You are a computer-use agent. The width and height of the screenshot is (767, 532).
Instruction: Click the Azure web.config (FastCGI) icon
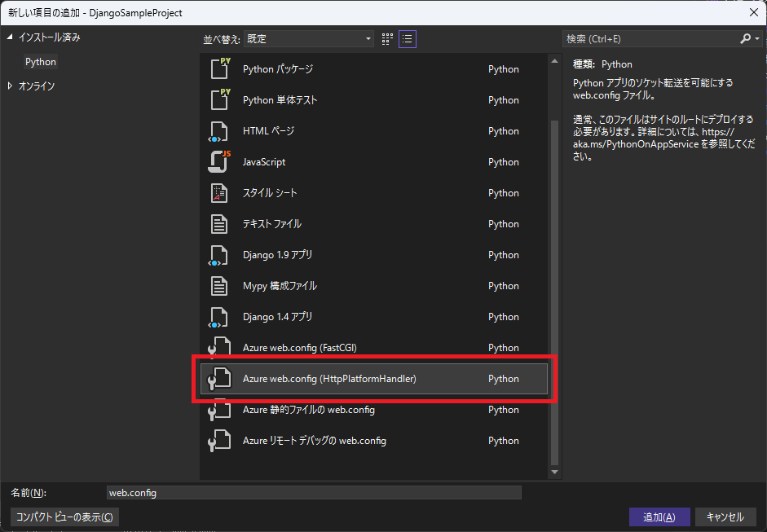tap(220, 348)
